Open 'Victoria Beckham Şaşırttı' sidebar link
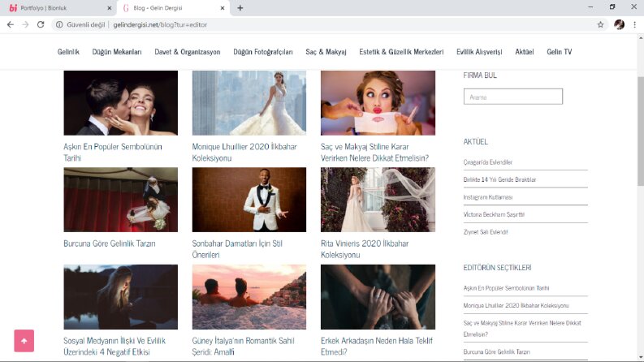644x362 pixels. point(494,214)
